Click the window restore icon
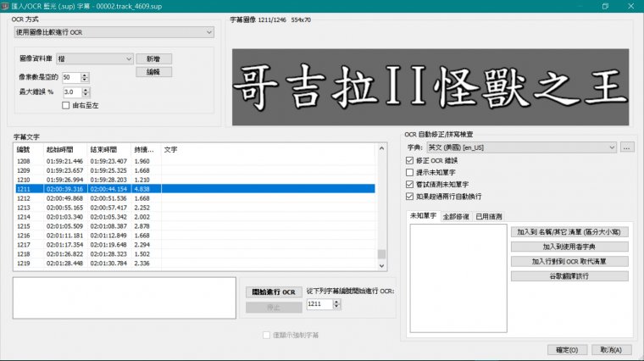644x361 pixels. (605, 6)
